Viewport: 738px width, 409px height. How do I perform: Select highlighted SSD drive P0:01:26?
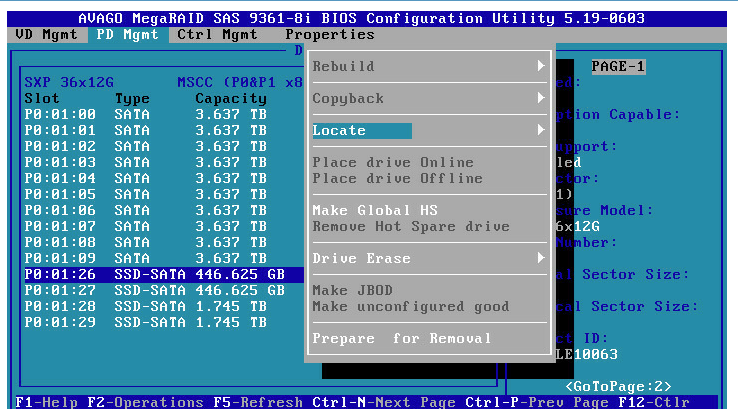coord(164,274)
